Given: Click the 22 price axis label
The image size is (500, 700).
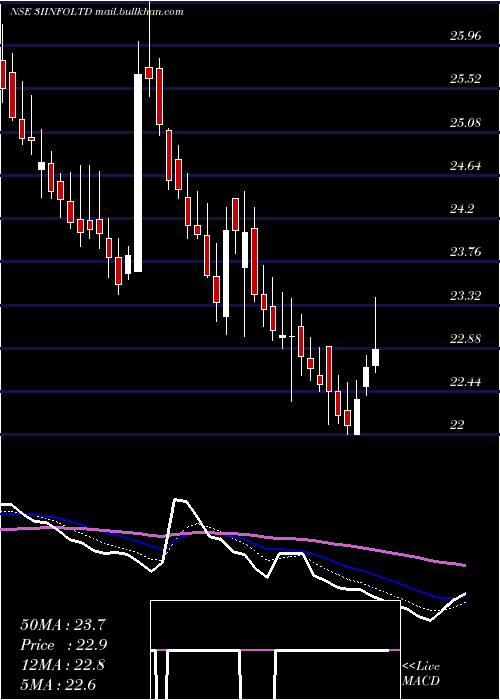Looking at the screenshot, I should pyautogui.click(x=457, y=425).
